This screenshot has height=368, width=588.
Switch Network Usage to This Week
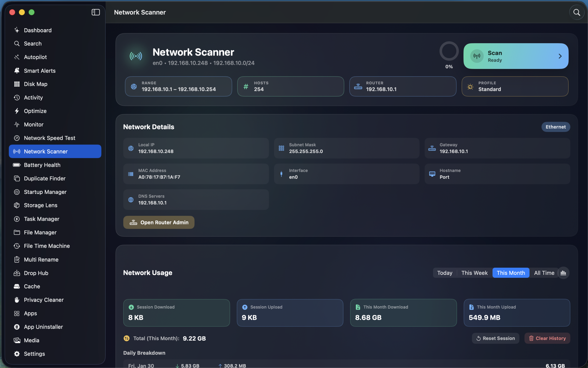click(x=474, y=273)
